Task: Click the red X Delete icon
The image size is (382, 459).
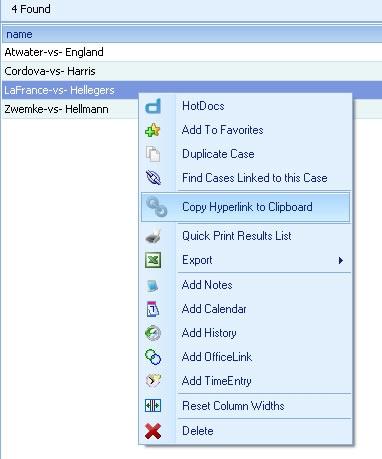Action: click(x=153, y=431)
